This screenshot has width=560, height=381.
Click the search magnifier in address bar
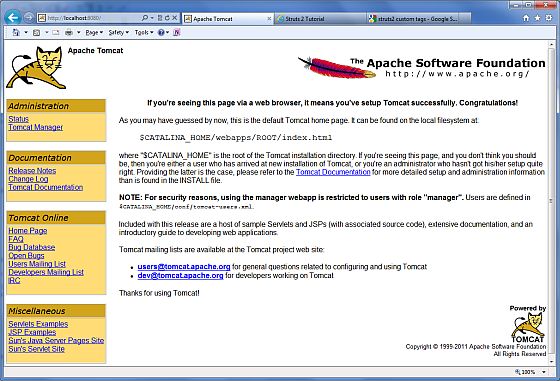tap(145, 17)
